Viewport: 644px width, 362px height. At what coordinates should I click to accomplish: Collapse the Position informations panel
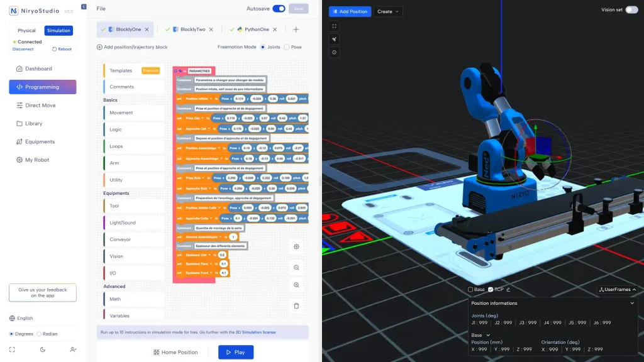632,303
